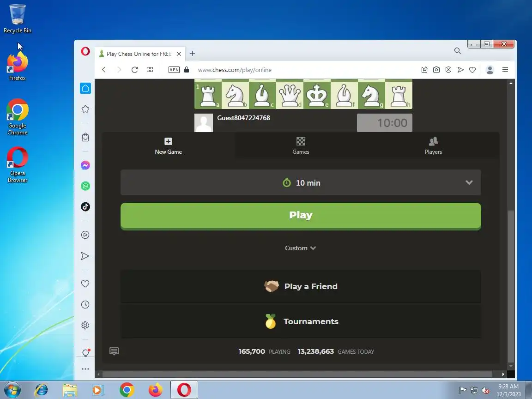Open the profile account icon

[490, 70]
